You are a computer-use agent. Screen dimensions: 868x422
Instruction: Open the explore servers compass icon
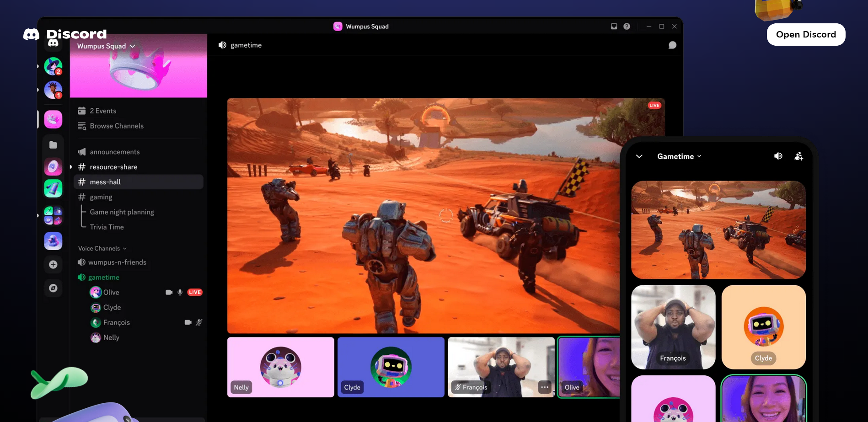(x=53, y=288)
